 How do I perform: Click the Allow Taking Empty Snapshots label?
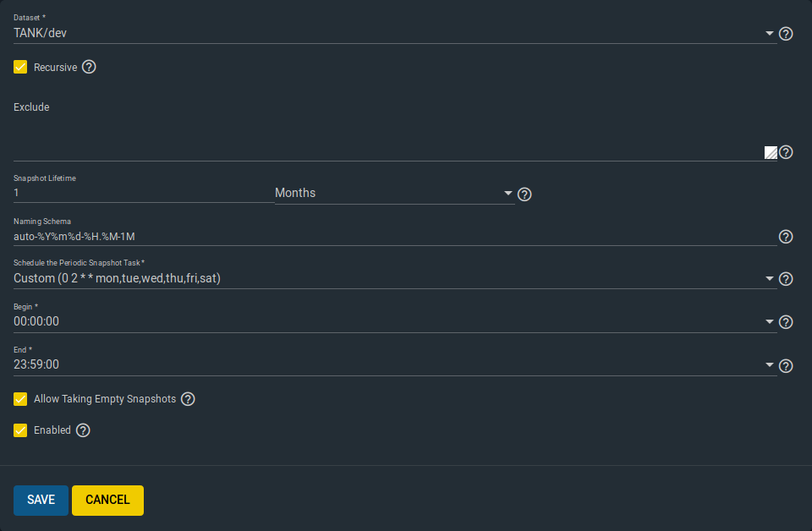(105, 399)
